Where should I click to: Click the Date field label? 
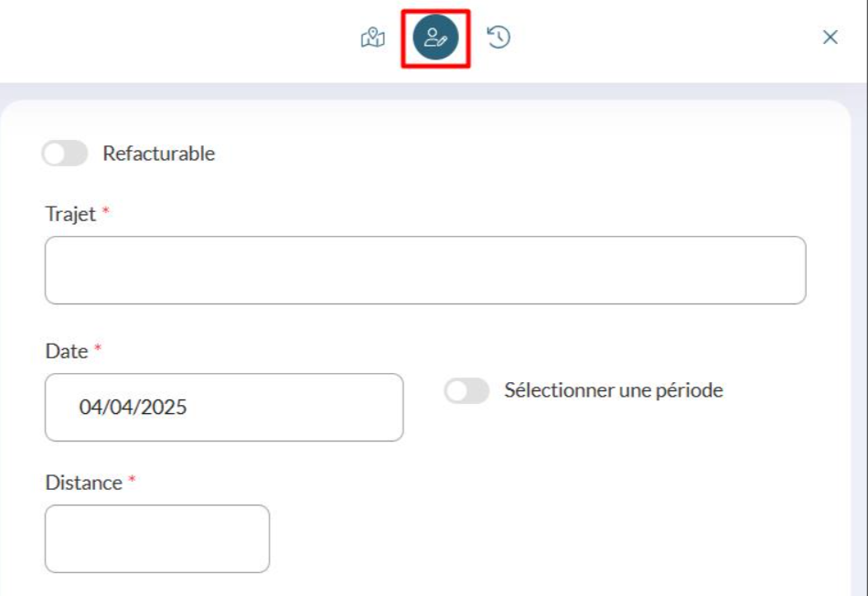pos(67,351)
